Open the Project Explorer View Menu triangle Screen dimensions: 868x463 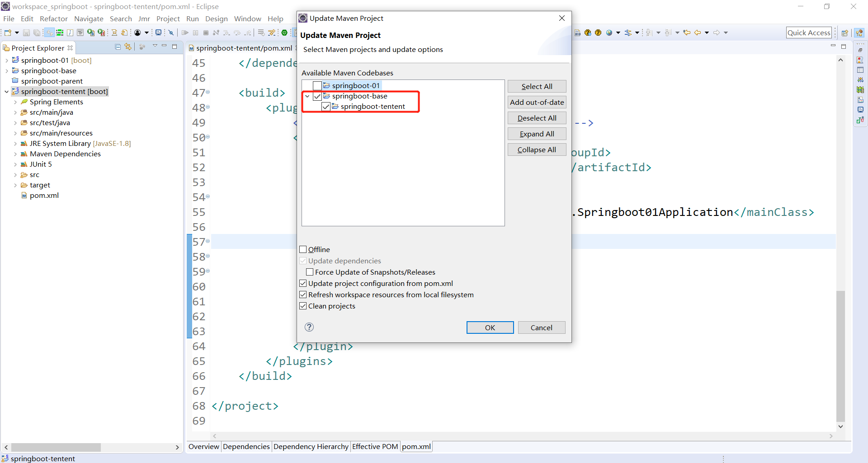click(x=155, y=46)
